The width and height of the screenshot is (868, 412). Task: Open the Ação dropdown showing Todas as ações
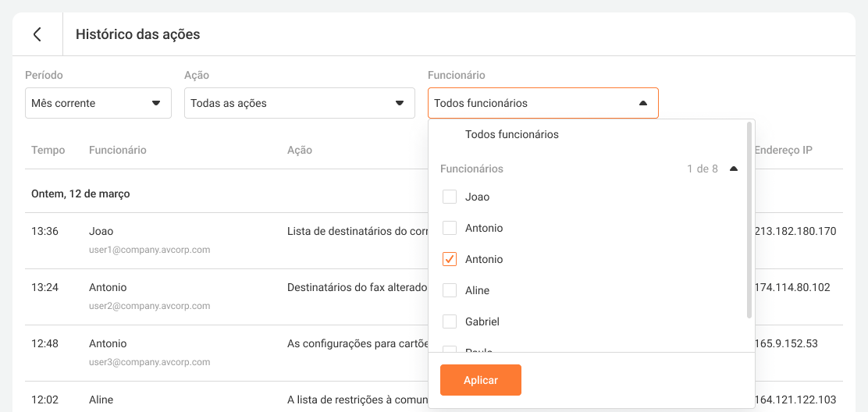point(299,103)
